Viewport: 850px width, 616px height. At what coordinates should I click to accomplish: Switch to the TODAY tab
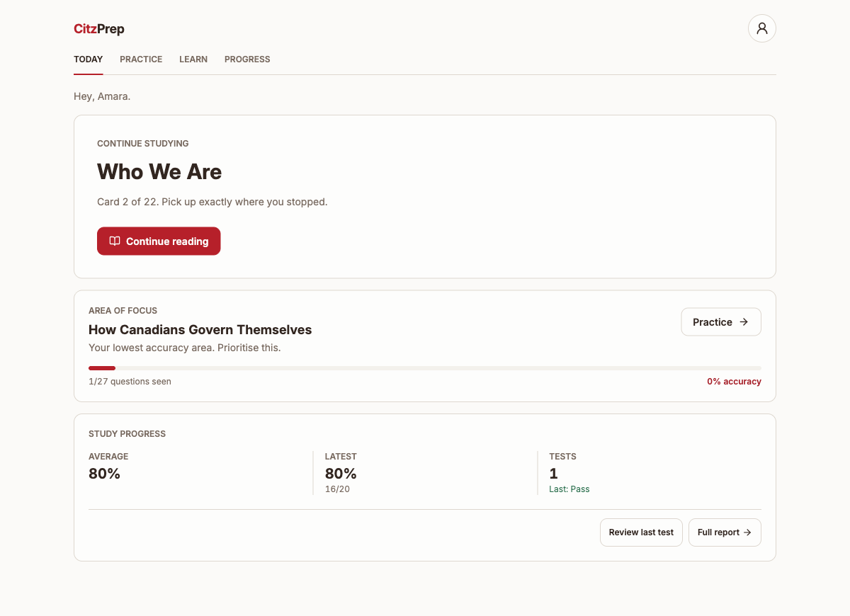coord(89,59)
